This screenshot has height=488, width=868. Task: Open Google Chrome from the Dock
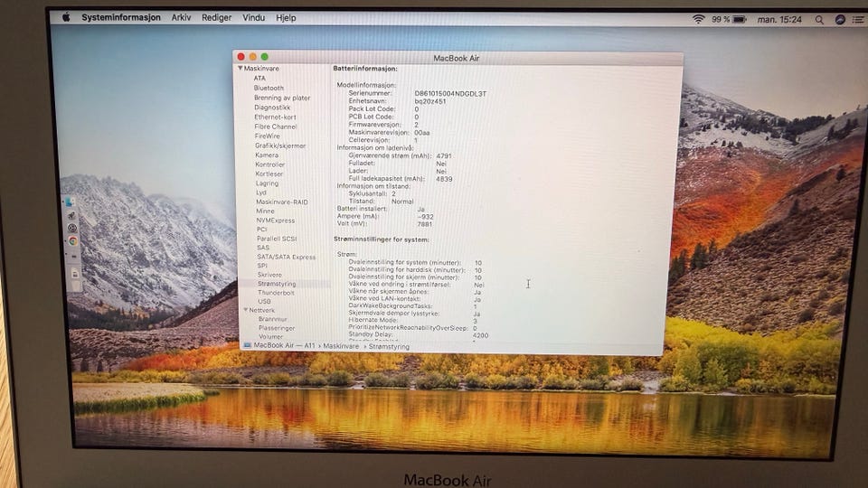(73, 241)
